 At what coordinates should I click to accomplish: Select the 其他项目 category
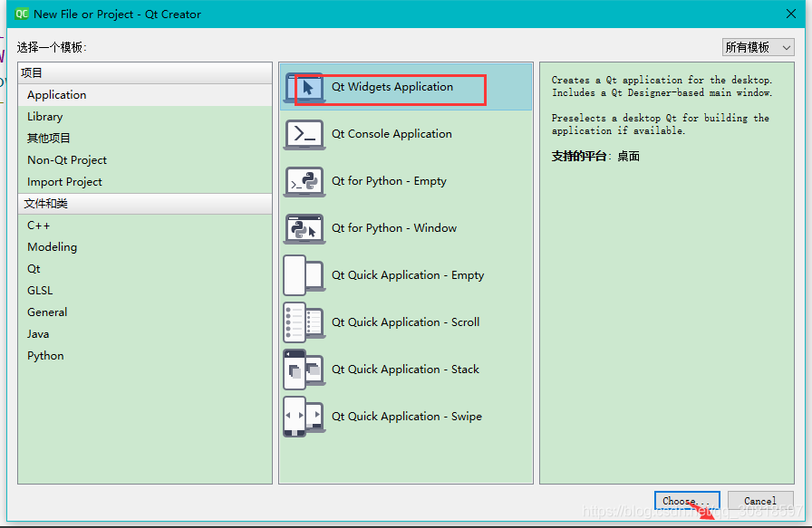tap(145, 139)
